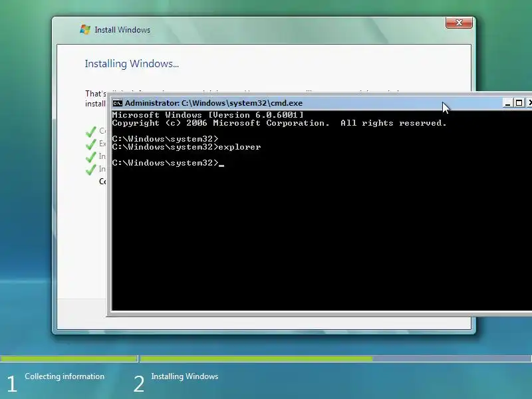
Task: Click the first green checkmark in install list
Action: (91, 131)
